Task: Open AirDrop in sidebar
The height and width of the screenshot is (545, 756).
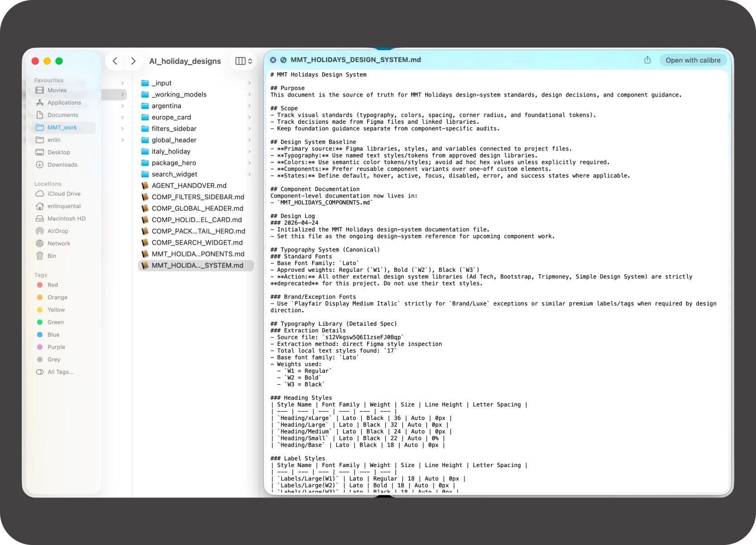Action: click(x=63, y=231)
